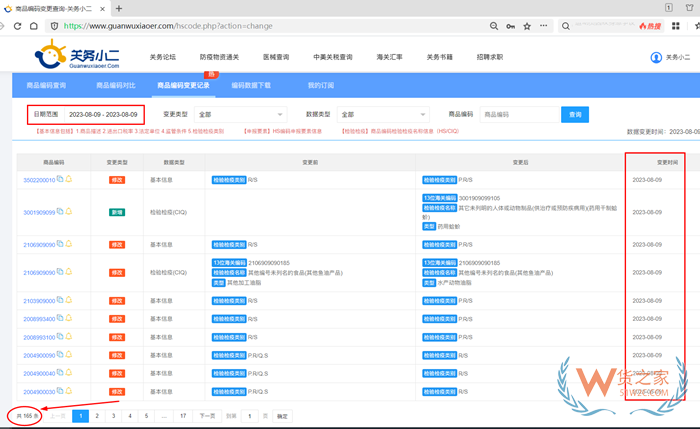This screenshot has height=429, width=700.
Task: Open the 医械查询 nav item
Action: point(276,57)
